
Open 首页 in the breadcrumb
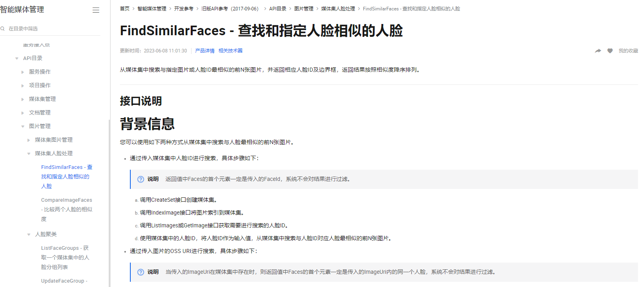pos(125,9)
